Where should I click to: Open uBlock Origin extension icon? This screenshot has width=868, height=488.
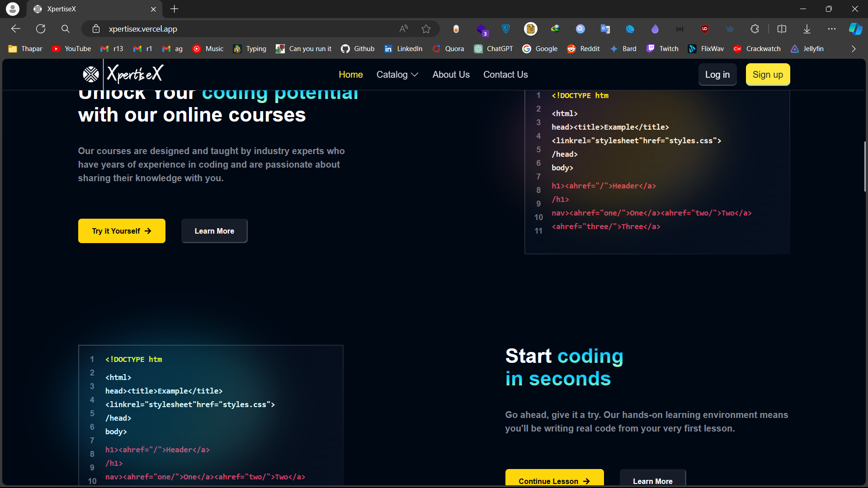tap(704, 29)
